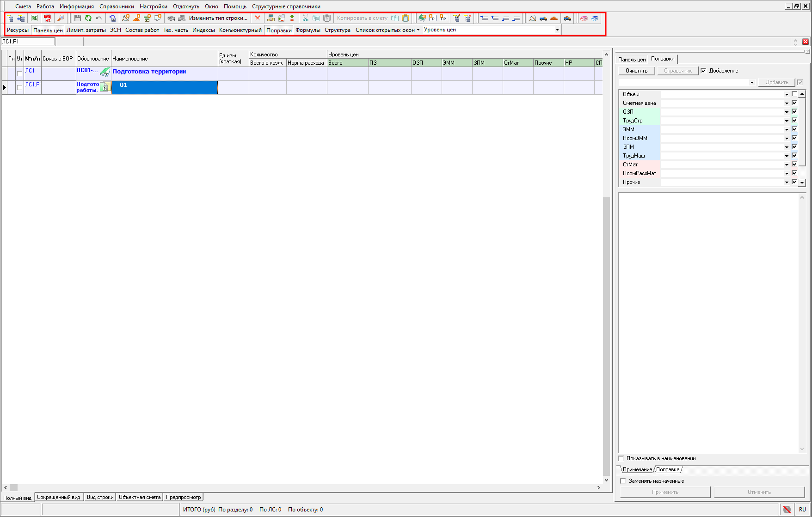
Task: Open the Справочники menu
Action: point(117,6)
